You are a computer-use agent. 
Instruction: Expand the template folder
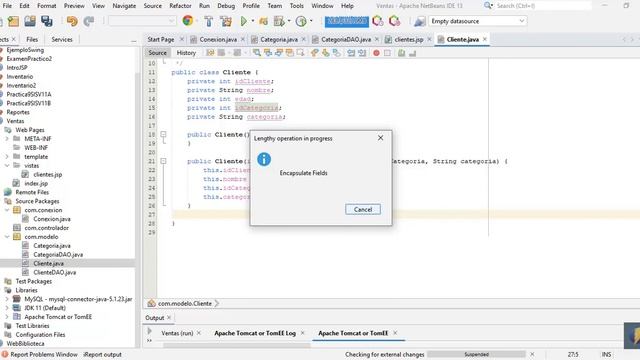point(7,157)
